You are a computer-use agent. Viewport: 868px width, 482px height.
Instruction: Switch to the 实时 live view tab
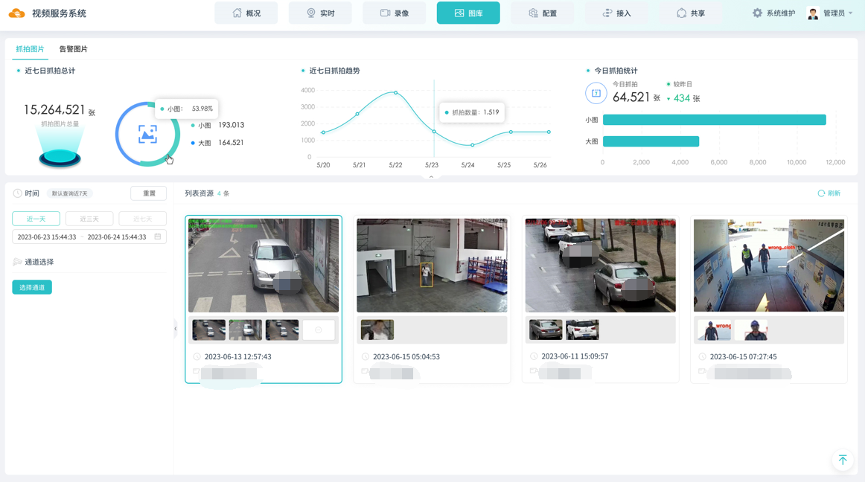321,13
